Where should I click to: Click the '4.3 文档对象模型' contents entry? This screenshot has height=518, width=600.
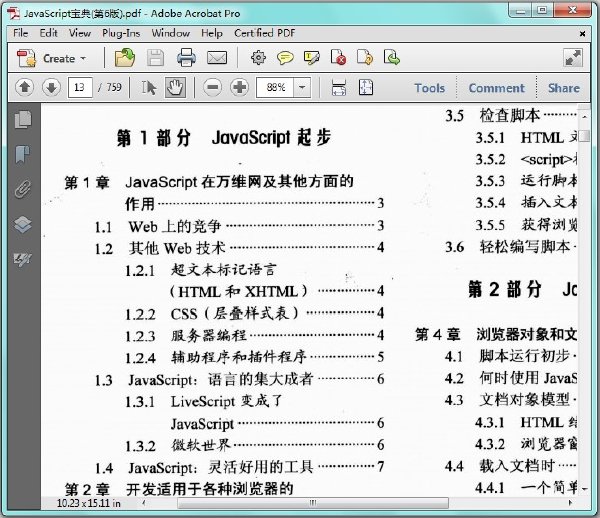tap(511, 400)
